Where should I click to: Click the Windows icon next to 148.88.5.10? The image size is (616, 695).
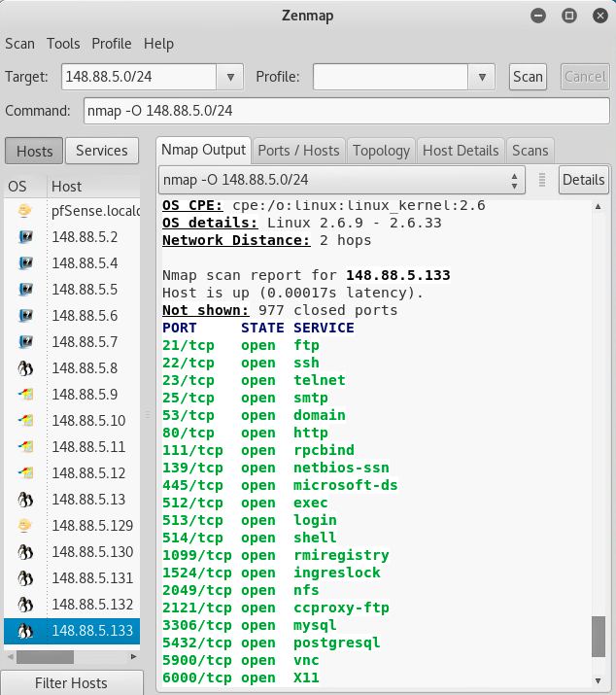[25, 420]
